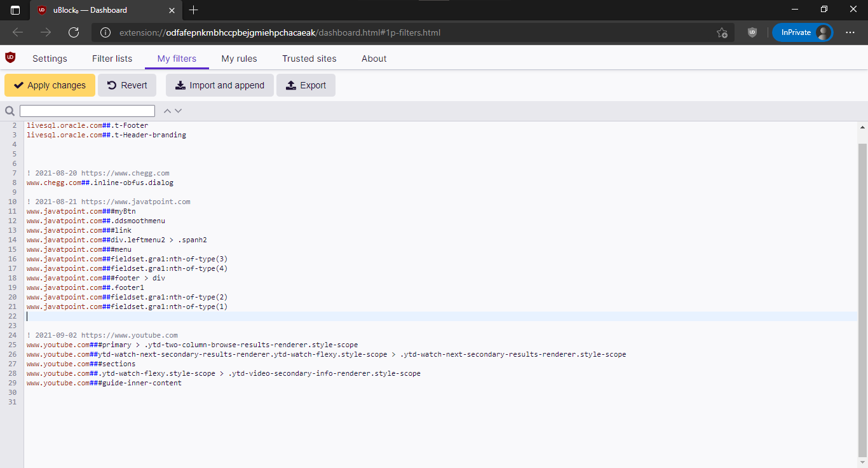Viewport: 868px width, 468px height.
Task: Open the tab actions menu icon
Action: pyautogui.click(x=15, y=10)
